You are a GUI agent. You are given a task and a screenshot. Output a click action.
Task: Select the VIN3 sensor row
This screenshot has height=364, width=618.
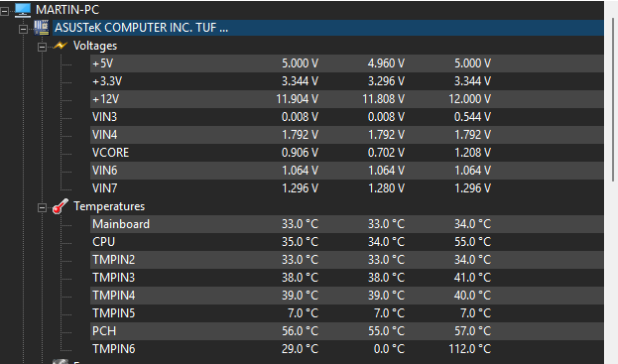point(347,117)
